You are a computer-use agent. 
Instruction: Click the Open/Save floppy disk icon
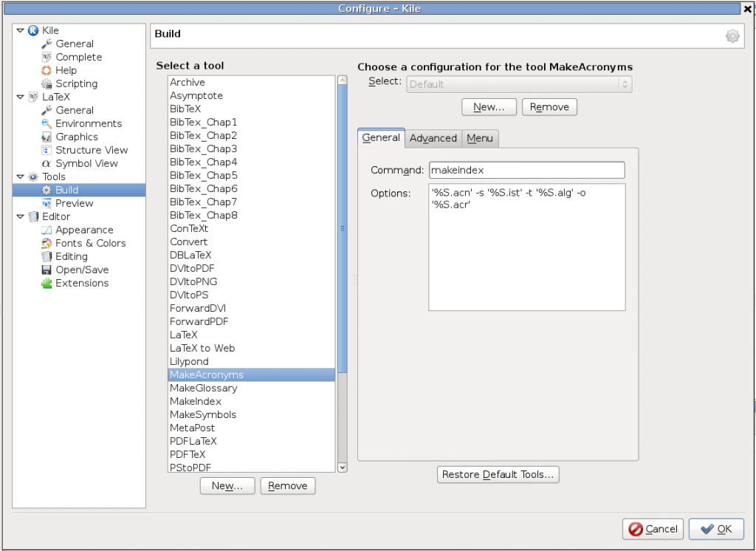coord(47,270)
